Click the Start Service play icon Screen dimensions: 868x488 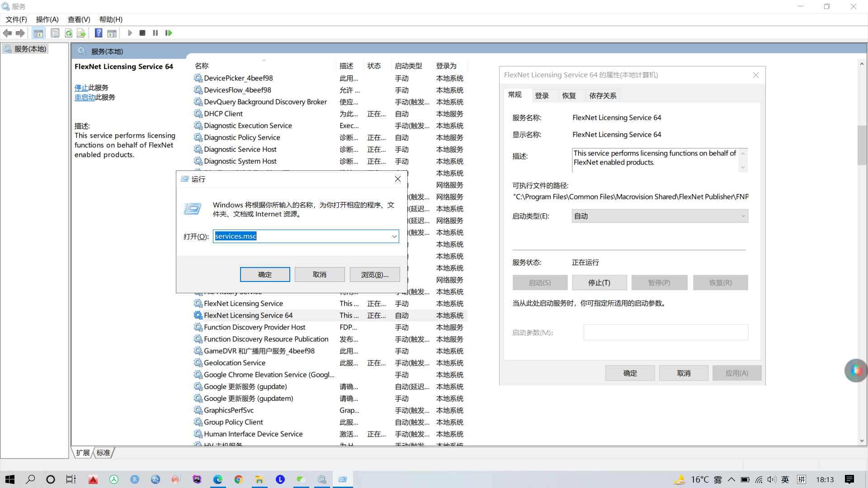[x=130, y=33]
